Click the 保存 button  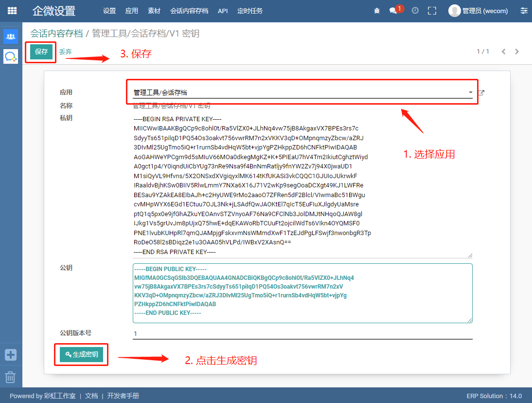click(x=41, y=52)
